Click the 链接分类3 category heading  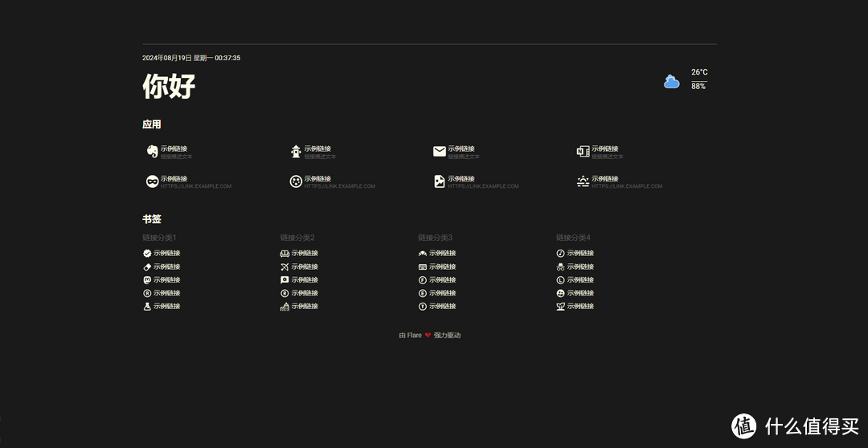coord(435,238)
